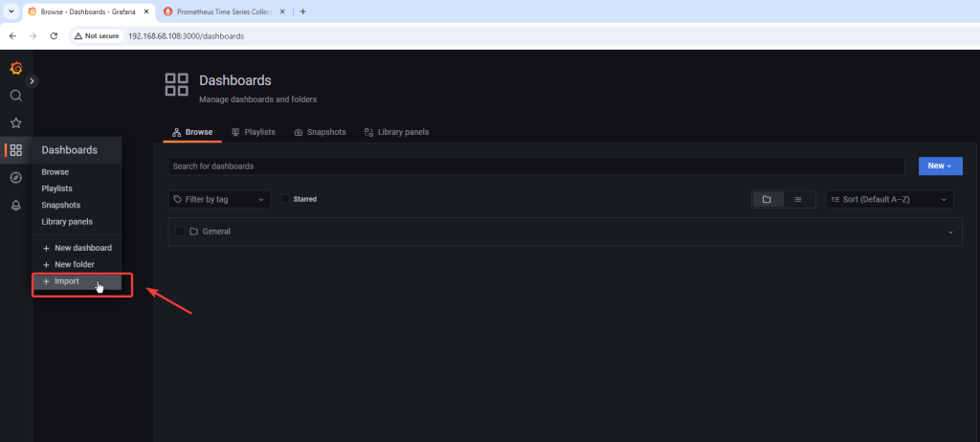
Task: Click the blue New button
Action: pos(940,166)
